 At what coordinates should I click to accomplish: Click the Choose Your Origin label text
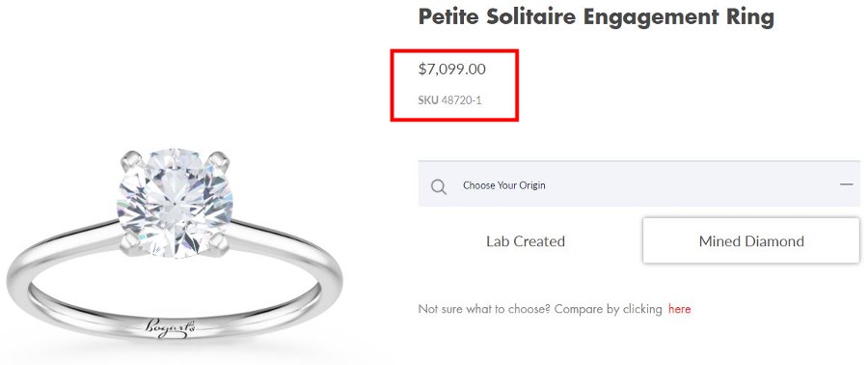click(x=503, y=185)
